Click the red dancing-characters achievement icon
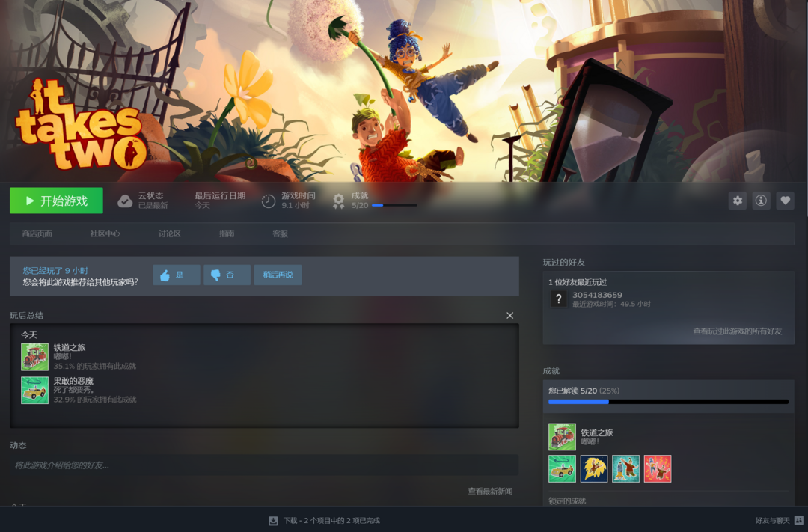The image size is (808, 532). click(658, 468)
